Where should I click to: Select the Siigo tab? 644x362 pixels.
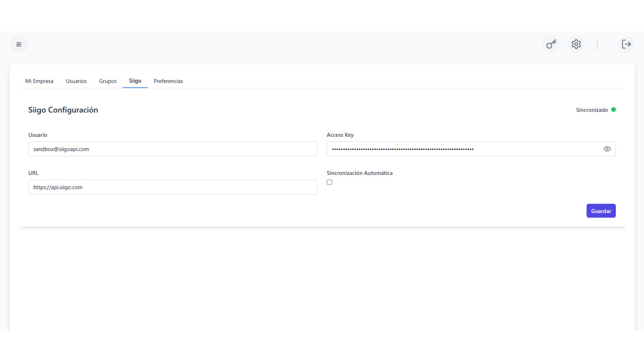[x=135, y=81]
